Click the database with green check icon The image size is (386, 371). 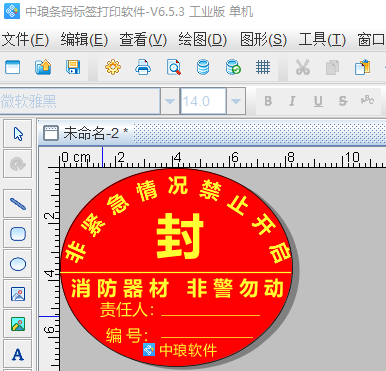click(233, 67)
